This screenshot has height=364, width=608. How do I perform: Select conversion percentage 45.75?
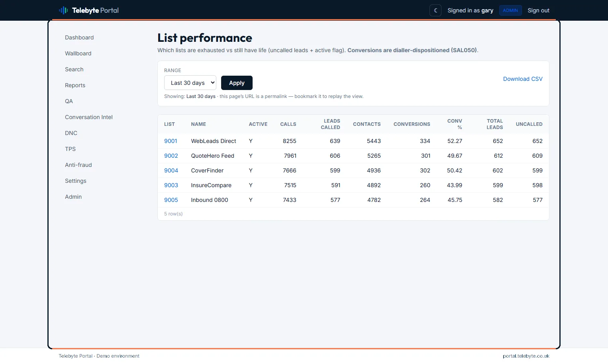455,200
